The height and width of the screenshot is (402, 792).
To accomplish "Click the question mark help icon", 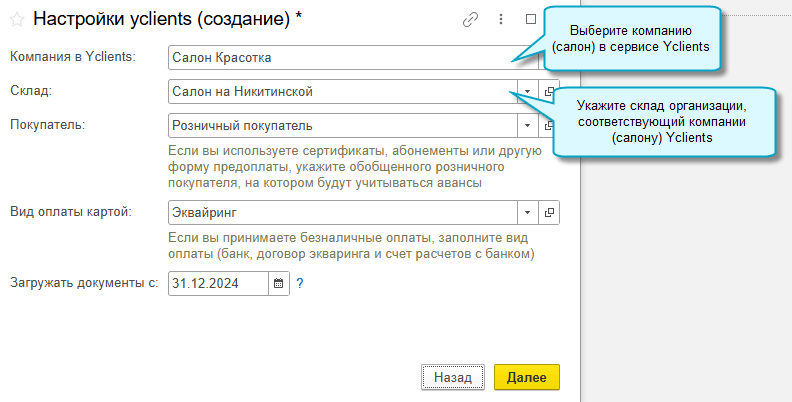I will click(x=299, y=284).
